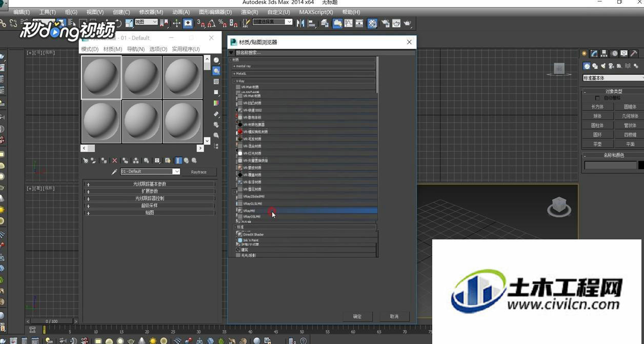
Task: Select the Geometry category icon
Action: (x=587, y=66)
